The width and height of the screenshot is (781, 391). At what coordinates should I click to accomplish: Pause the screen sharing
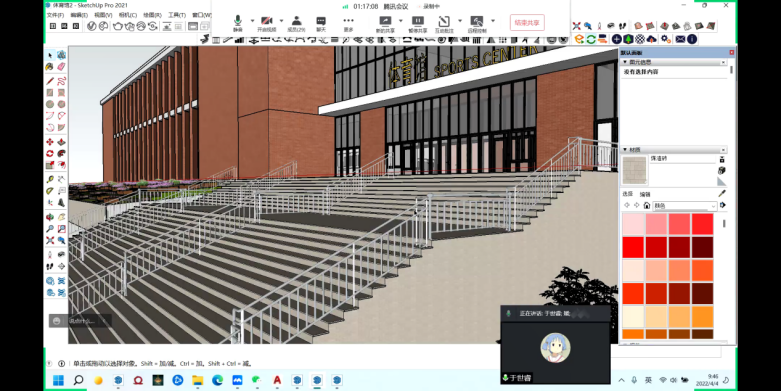point(417,23)
